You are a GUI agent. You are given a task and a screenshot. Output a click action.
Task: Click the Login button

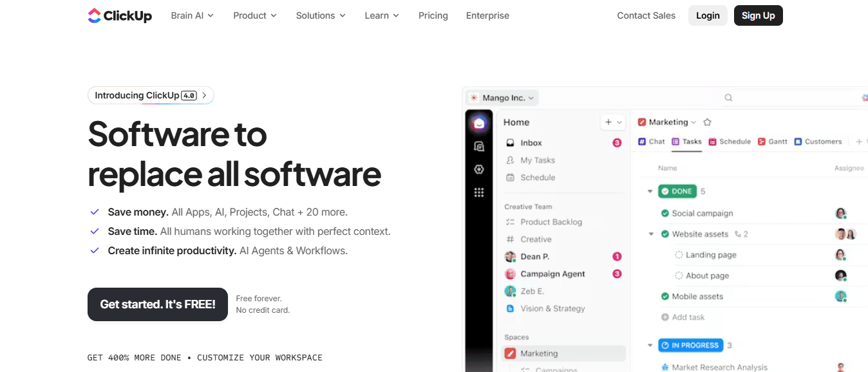point(708,15)
